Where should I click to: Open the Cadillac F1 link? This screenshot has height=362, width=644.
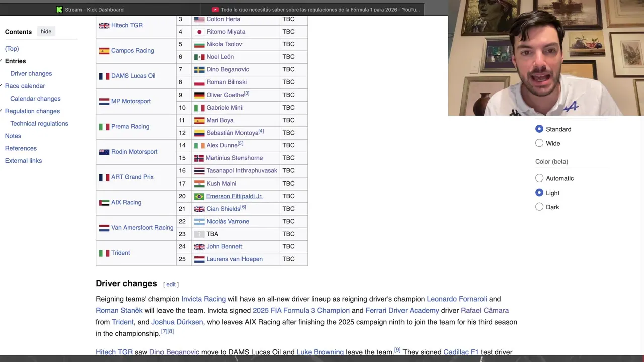point(461,352)
